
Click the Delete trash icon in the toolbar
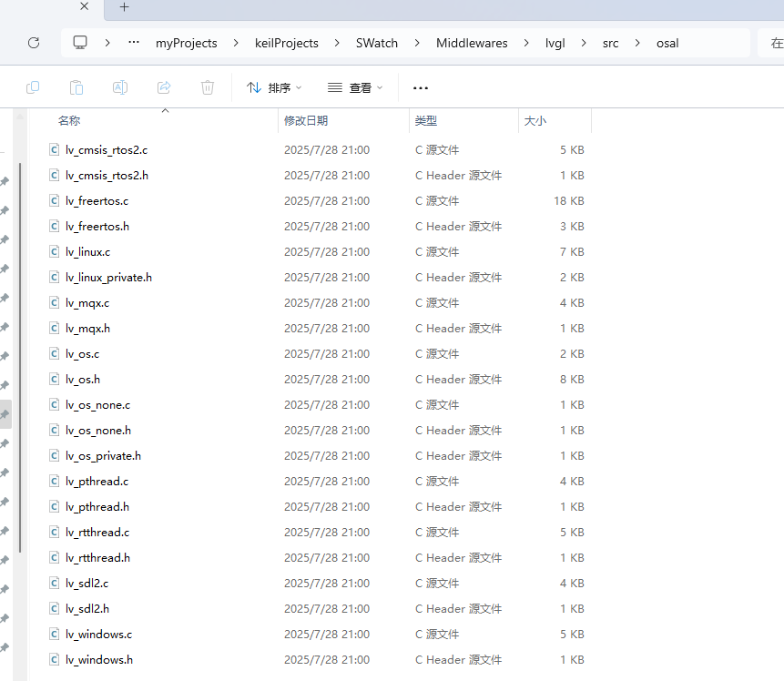click(208, 87)
